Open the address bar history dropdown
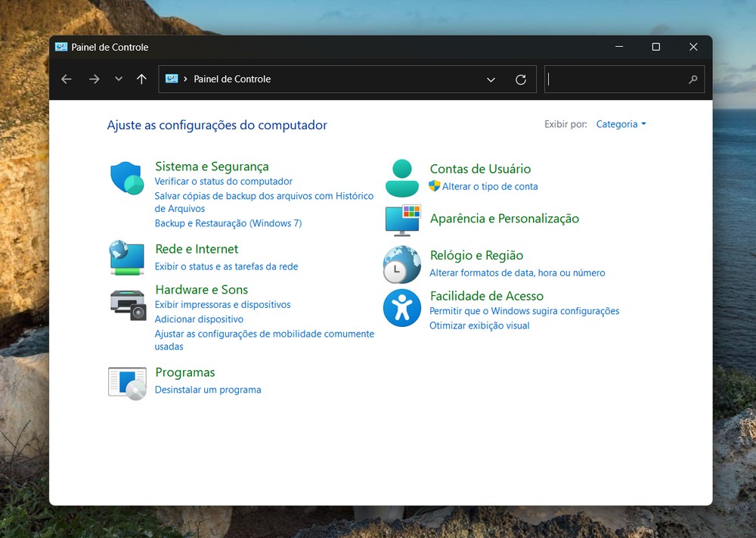This screenshot has width=756, height=538. (491, 79)
